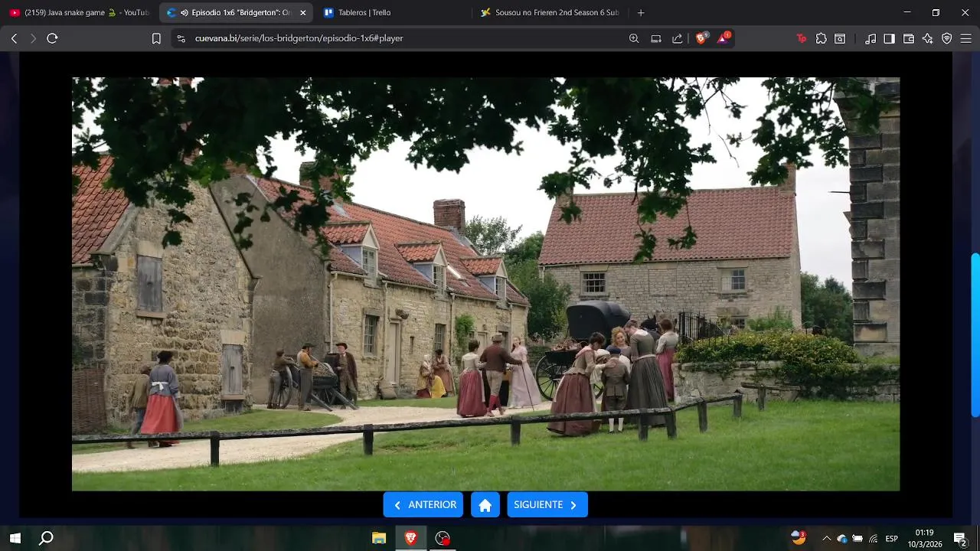Click the ANTERIOR episode button

(x=423, y=505)
